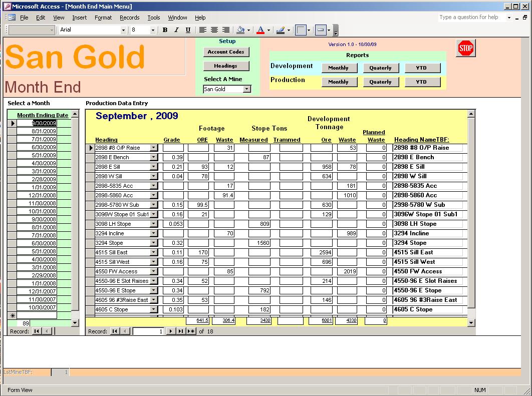Click the STOP sign to exit
532x396 pixels.
pos(465,48)
